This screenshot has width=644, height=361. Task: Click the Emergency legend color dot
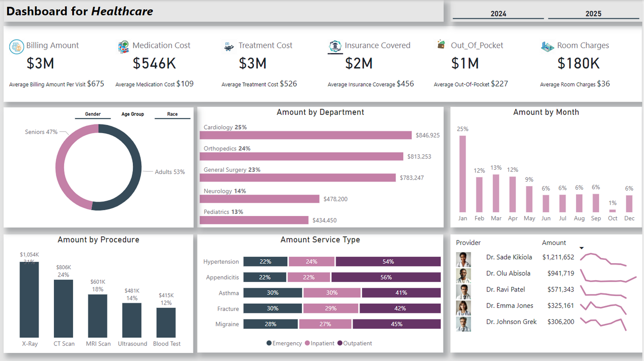269,343
